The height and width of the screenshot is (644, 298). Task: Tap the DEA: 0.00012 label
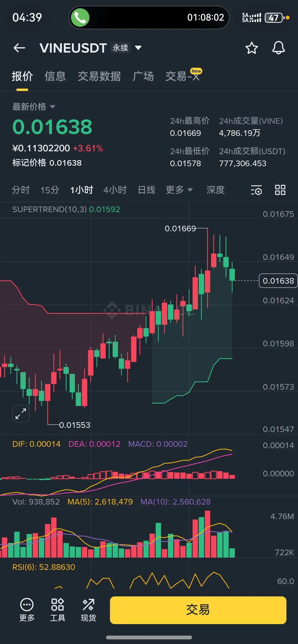coord(94,444)
